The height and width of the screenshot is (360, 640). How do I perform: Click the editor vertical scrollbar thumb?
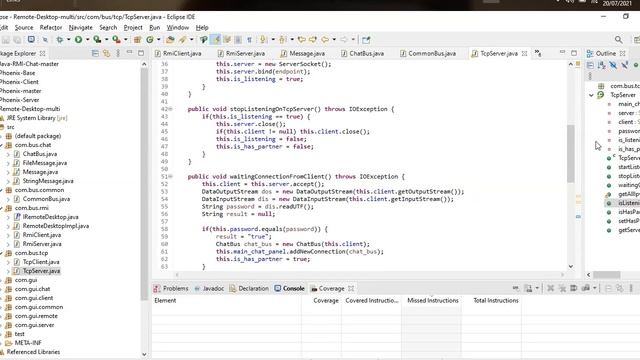571,153
